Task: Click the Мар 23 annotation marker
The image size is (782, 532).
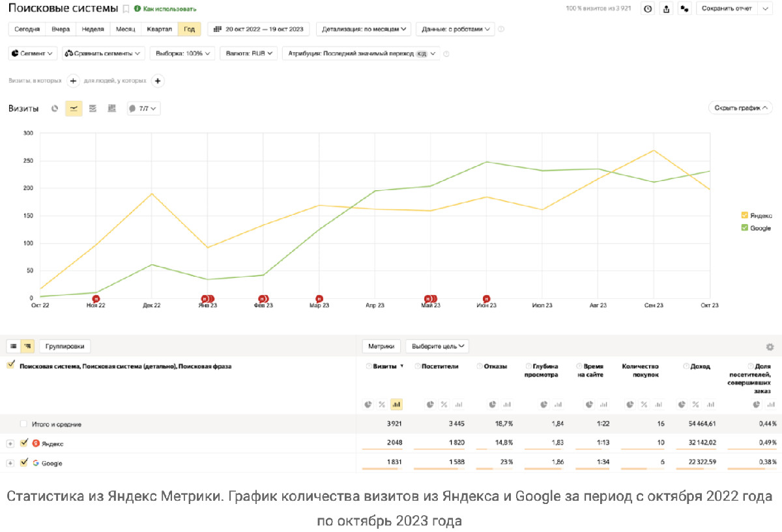Action: [319, 298]
